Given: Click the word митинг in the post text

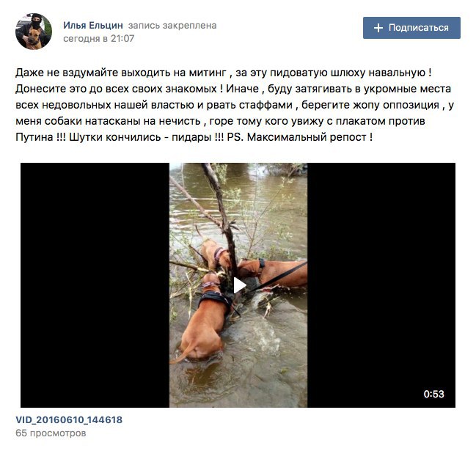Looking at the screenshot, I should tap(208, 73).
